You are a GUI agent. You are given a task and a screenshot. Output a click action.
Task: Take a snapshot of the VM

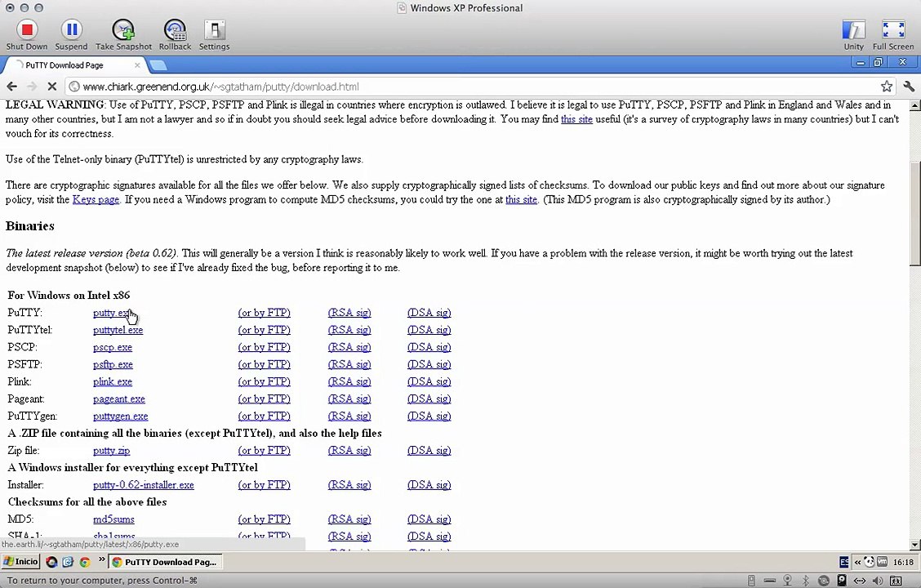click(123, 34)
